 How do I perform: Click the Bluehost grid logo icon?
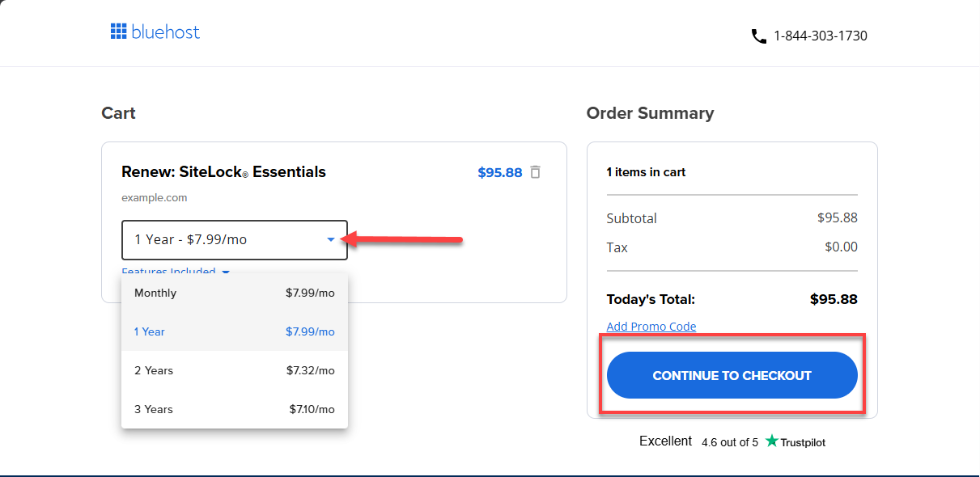tap(119, 32)
